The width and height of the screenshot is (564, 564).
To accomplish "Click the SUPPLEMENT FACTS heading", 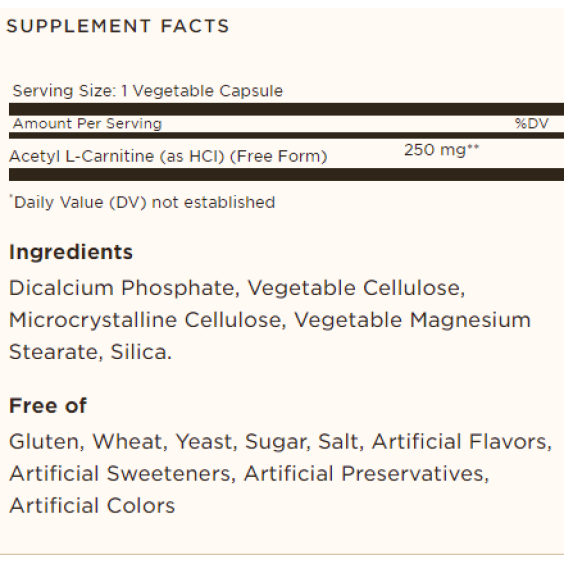I will [118, 26].
